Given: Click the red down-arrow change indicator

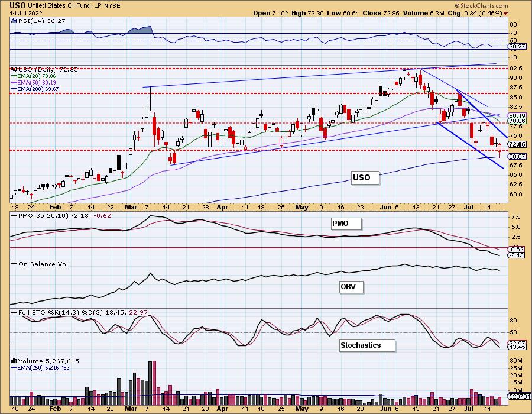Looking at the screenshot, I should coord(506,14).
